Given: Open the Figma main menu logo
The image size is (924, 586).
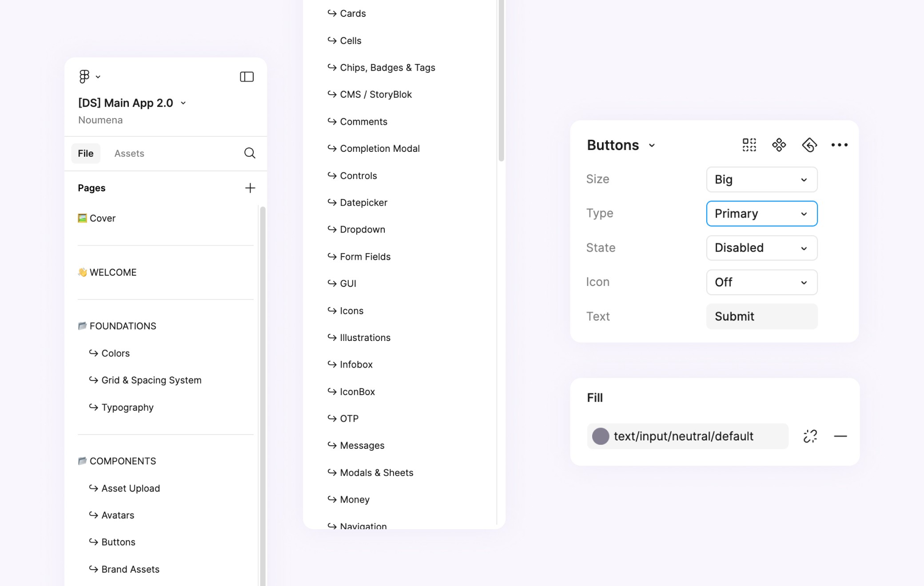Looking at the screenshot, I should click(84, 76).
